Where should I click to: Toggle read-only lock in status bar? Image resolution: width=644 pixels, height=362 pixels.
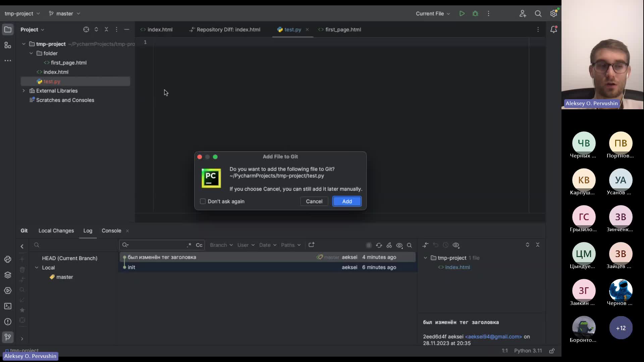[552, 351]
